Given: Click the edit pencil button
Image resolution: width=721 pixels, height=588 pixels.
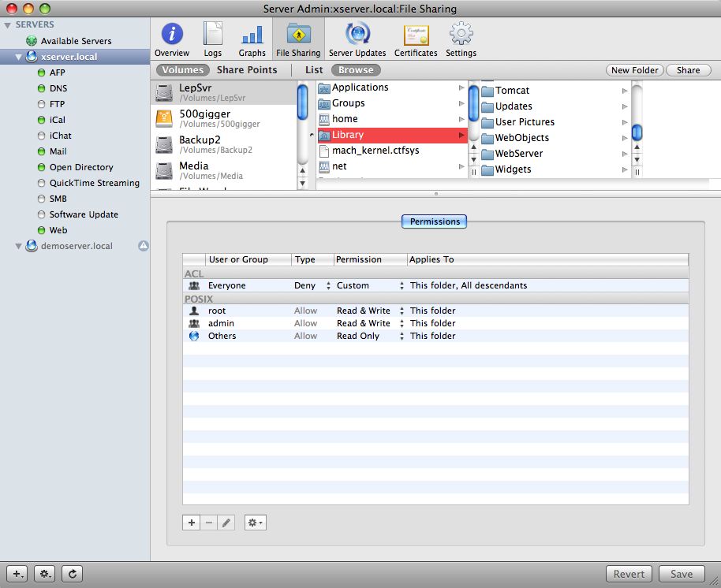Looking at the screenshot, I should tap(226, 523).
